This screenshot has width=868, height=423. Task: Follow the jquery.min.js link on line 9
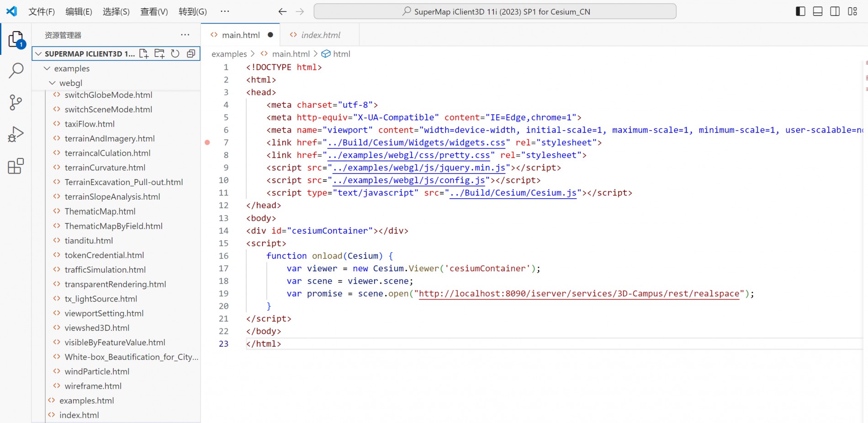click(419, 168)
